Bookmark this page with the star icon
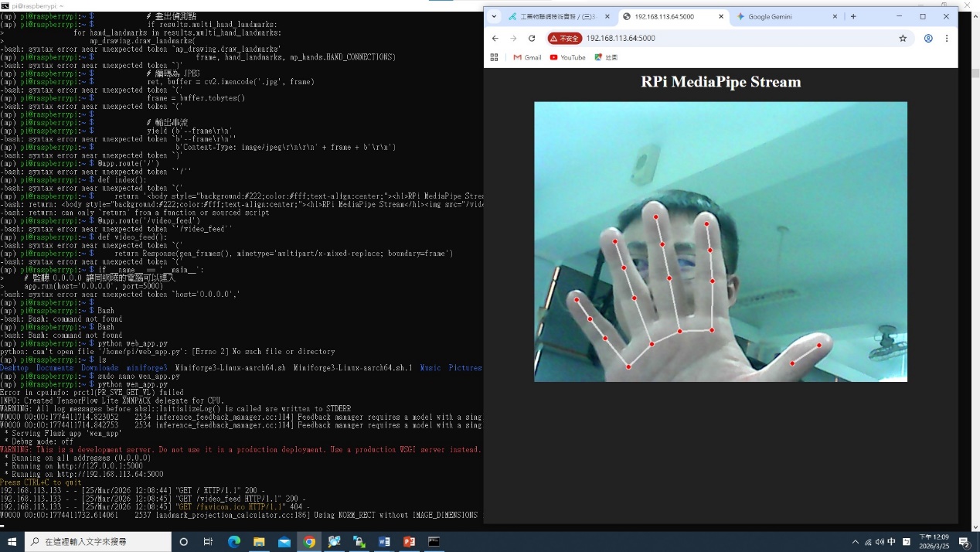This screenshot has width=980, height=552. (903, 39)
